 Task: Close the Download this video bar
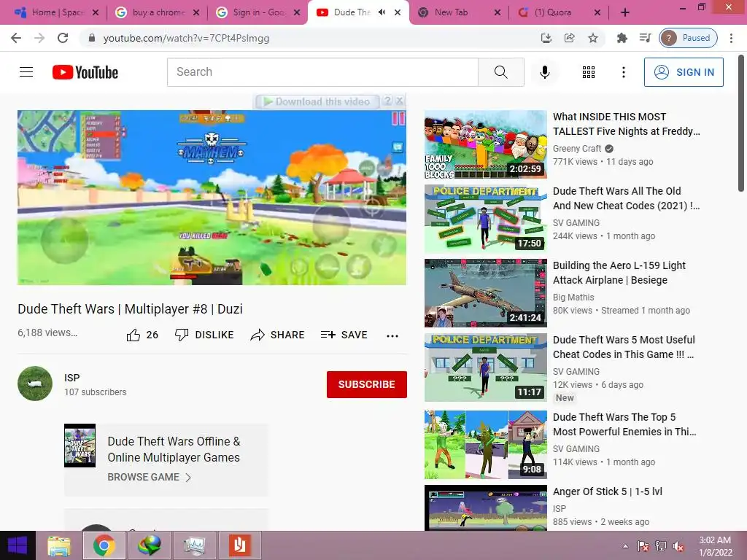400,101
